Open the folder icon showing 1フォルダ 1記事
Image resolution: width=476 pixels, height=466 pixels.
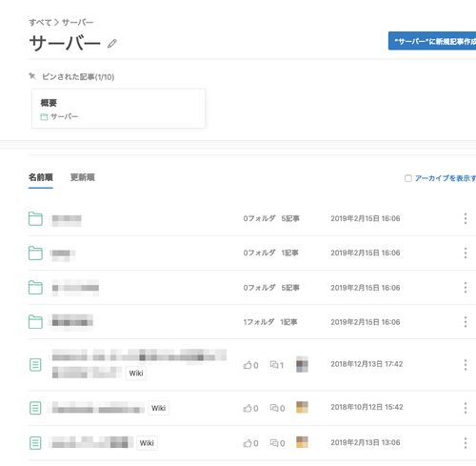tap(35, 322)
